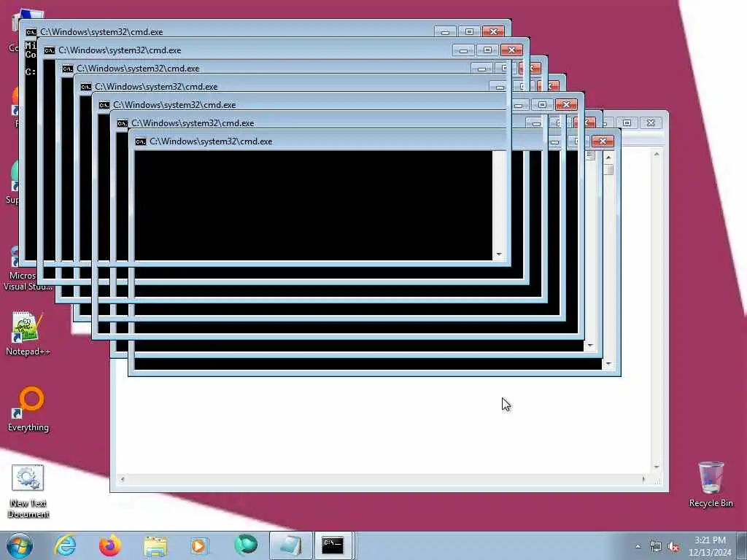
Task: Close the topmost cmd window
Action: pos(494,31)
